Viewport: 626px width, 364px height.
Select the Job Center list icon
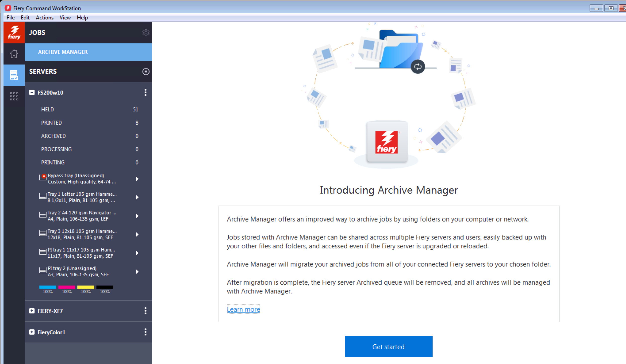[x=14, y=75]
